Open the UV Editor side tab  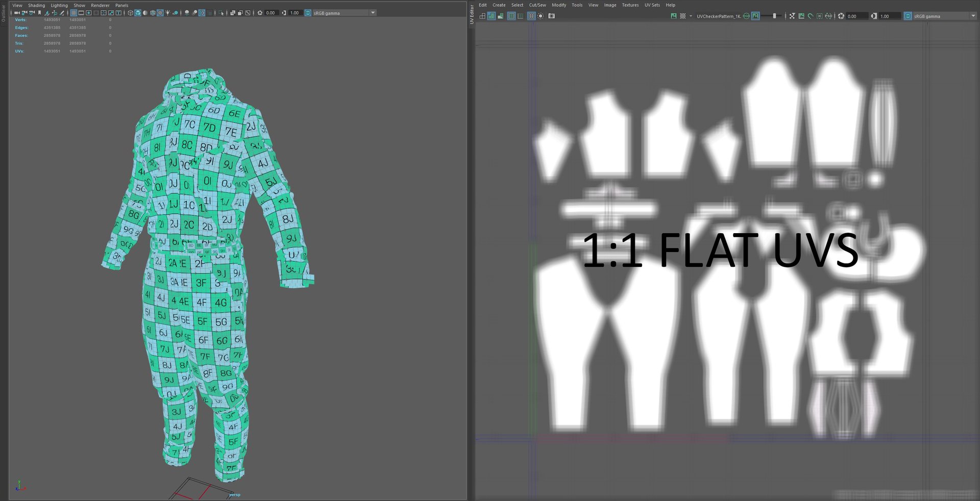tap(472, 14)
